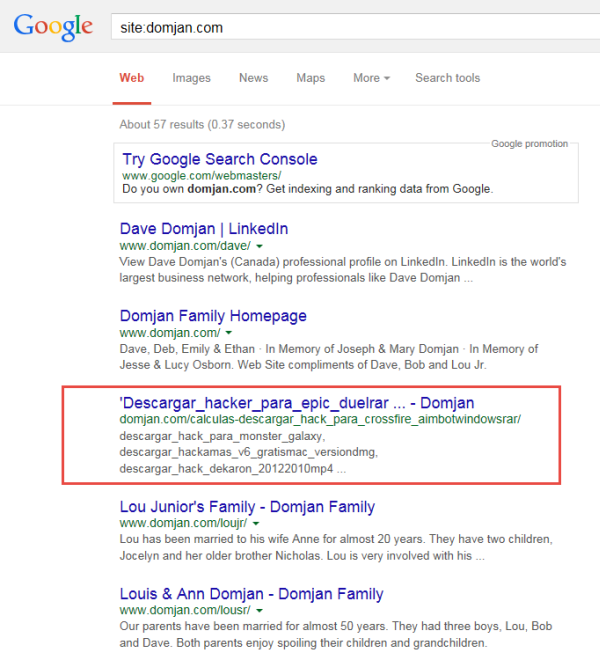Expand the More dropdown menu

pyautogui.click(x=371, y=78)
